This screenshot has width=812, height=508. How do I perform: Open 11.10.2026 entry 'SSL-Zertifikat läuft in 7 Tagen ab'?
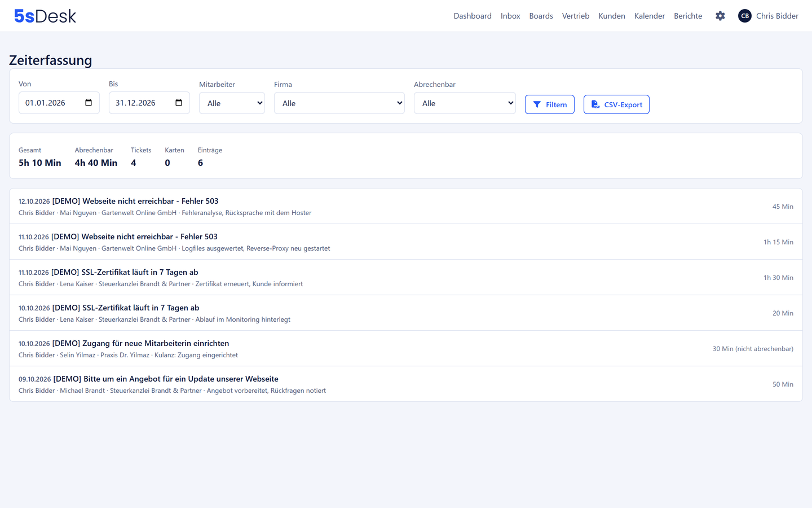pyautogui.click(x=406, y=278)
